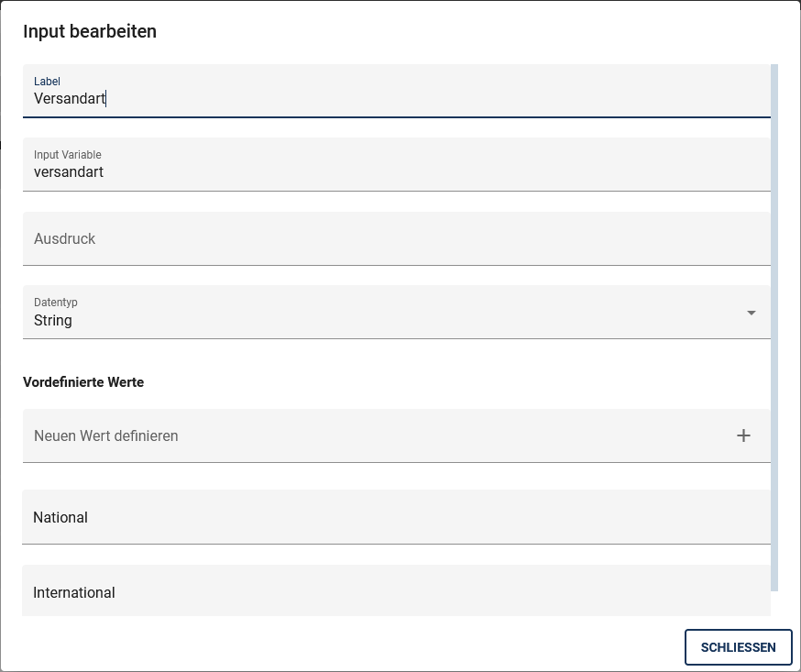This screenshot has width=801, height=672.
Task: Close the dialog using SCHLIESSEN
Action: (x=739, y=647)
